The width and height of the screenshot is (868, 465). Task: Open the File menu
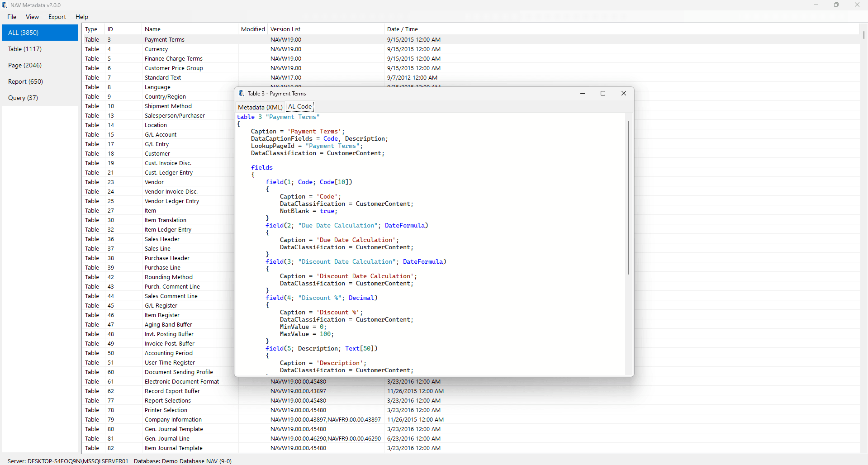point(12,17)
